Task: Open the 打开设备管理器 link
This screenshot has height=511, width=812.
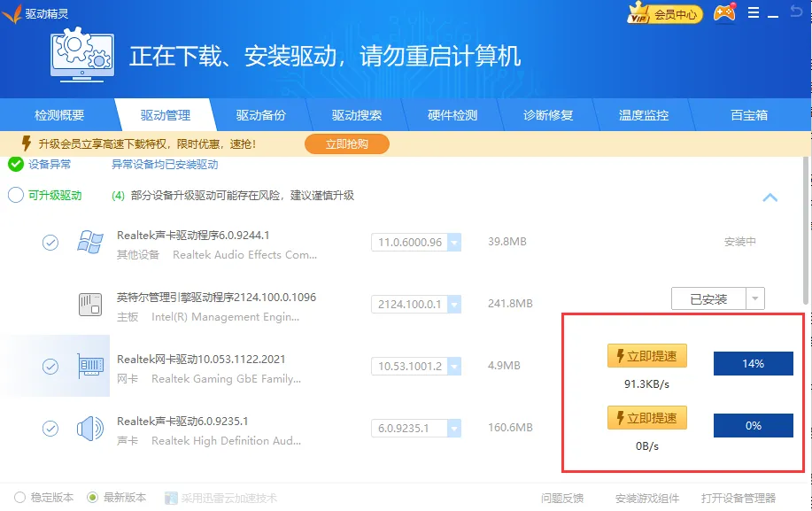Action: click(x=739, y=498)
